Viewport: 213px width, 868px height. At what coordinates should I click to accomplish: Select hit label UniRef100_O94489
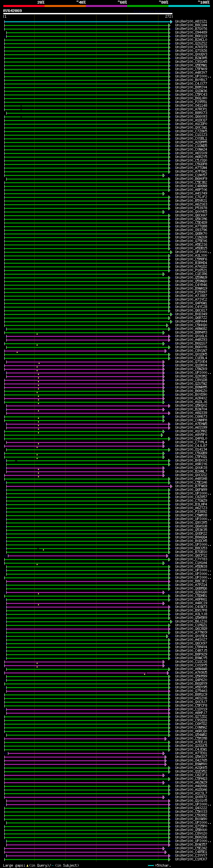191,33
